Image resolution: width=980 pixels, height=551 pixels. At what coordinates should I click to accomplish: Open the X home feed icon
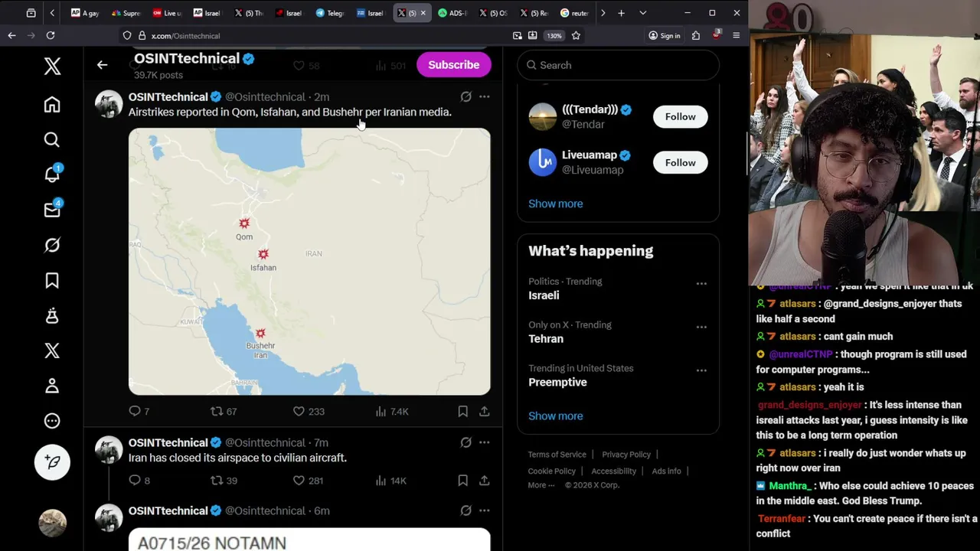click(x=52, y=105)
